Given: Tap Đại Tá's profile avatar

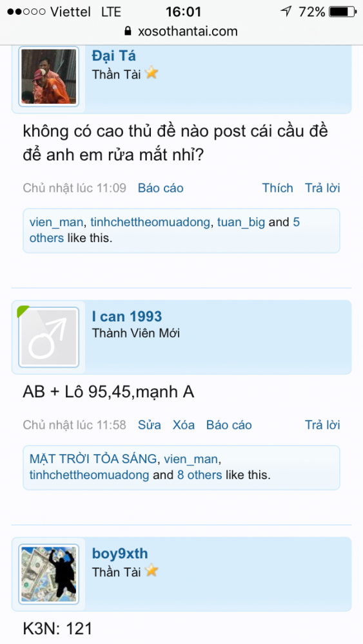Looking at the screenshot, I should click(x=48, y=77).
